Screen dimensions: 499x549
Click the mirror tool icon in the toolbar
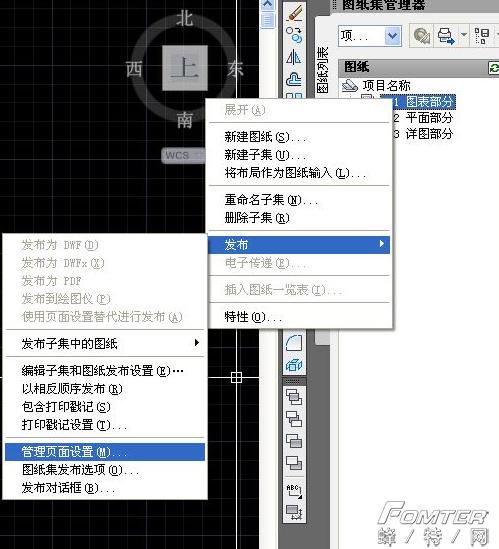293,57
